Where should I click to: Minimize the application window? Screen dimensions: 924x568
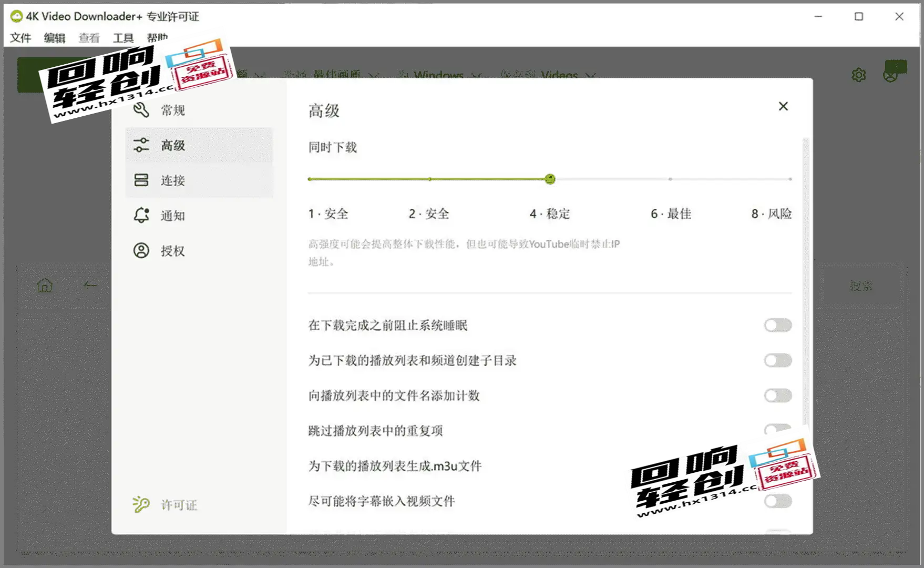818,16
